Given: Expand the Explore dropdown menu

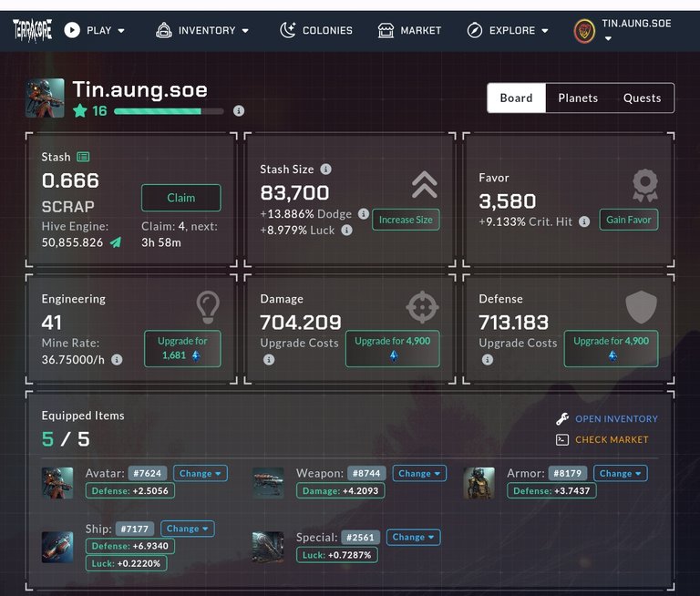Looking at the screenshot, I should point(545,31).
